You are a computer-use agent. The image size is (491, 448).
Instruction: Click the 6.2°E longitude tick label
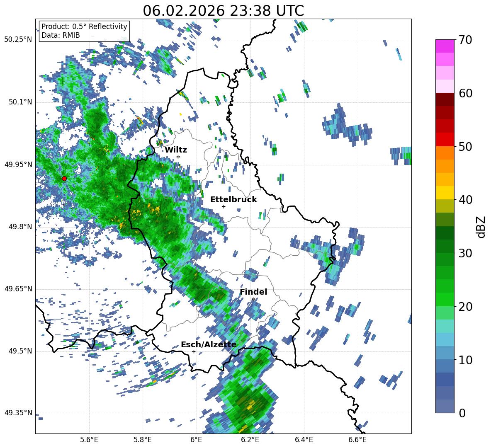click(x=250, y=440)
